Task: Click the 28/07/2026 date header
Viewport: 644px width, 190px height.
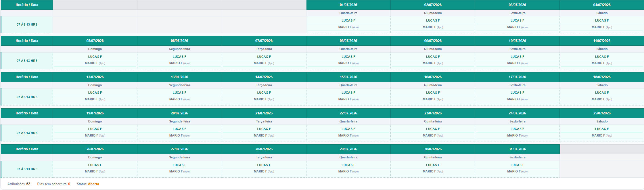Action: pyautogui.click(x=264, y=149)
